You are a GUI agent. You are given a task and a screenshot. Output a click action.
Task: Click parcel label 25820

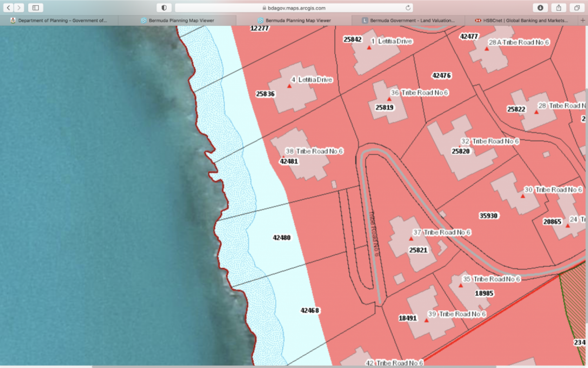coord(461,151)
